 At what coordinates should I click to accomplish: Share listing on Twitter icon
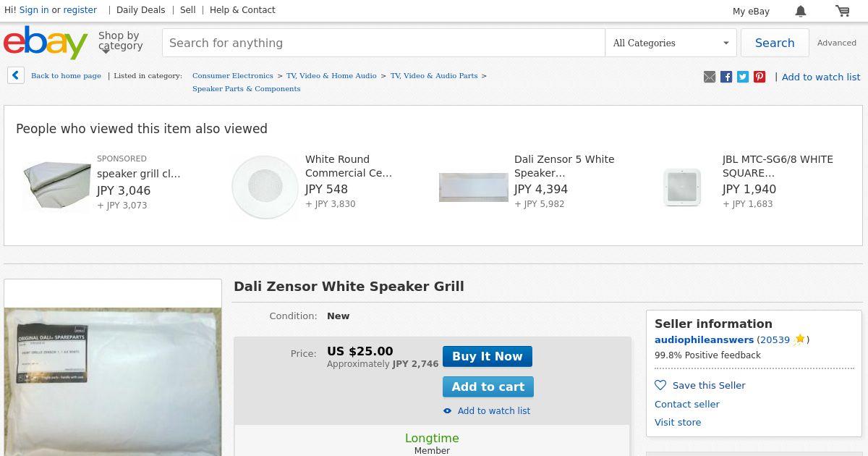coord(743,77)
